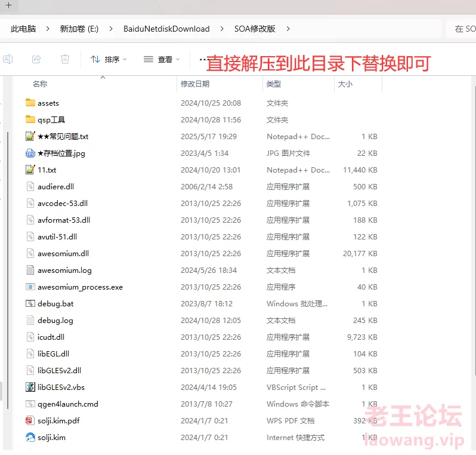The width and height of the screenshot is (476, 455).
Task: Click the search box on the right
Action: [x=462, y=29]
